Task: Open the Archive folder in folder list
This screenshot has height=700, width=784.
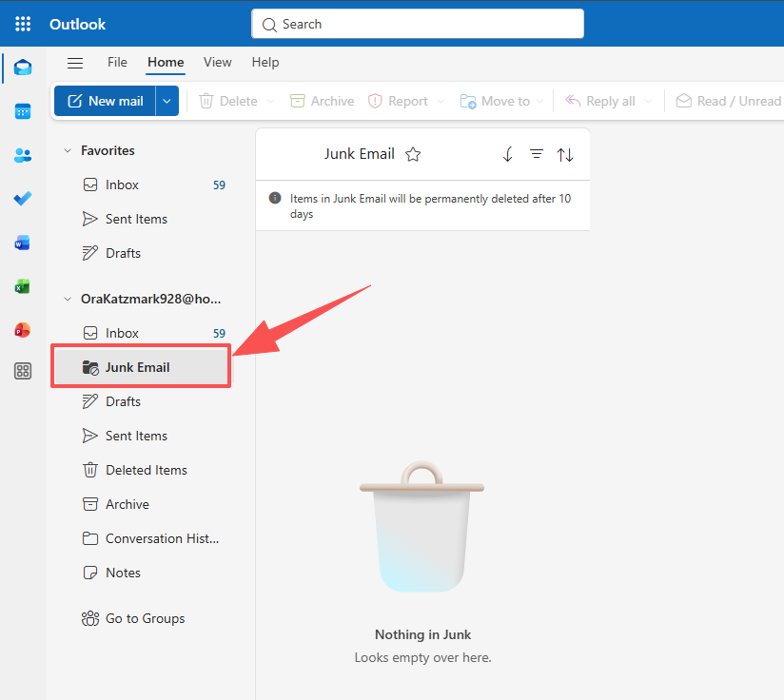Action: pyautogui.click(x=141, y=504)
